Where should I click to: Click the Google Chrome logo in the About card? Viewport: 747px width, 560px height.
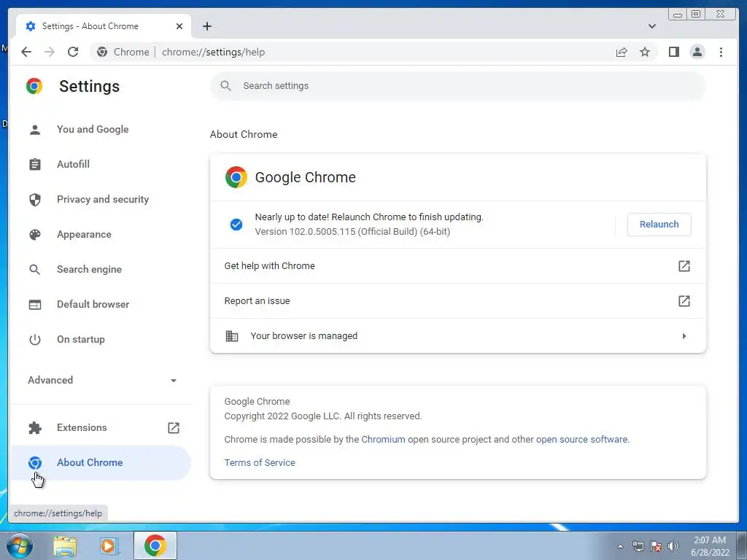coord(236,177)
